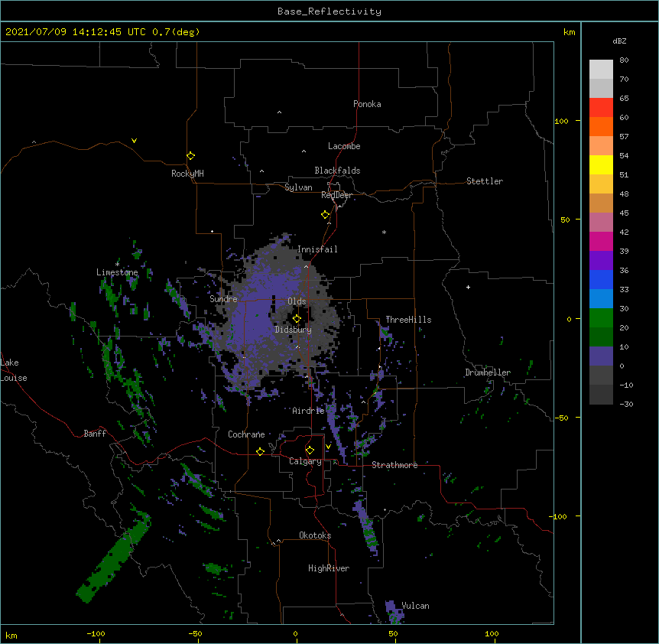The height and width of the screenshot is (644, 659).
Task: Click the Sundre city label
Action: click(x=223, y=299)
